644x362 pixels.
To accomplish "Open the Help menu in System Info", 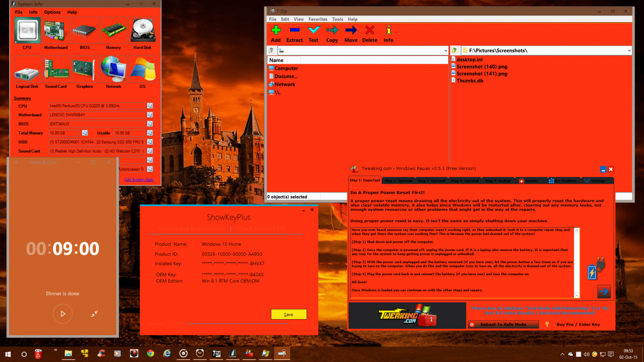I will (x=72, y=12).
